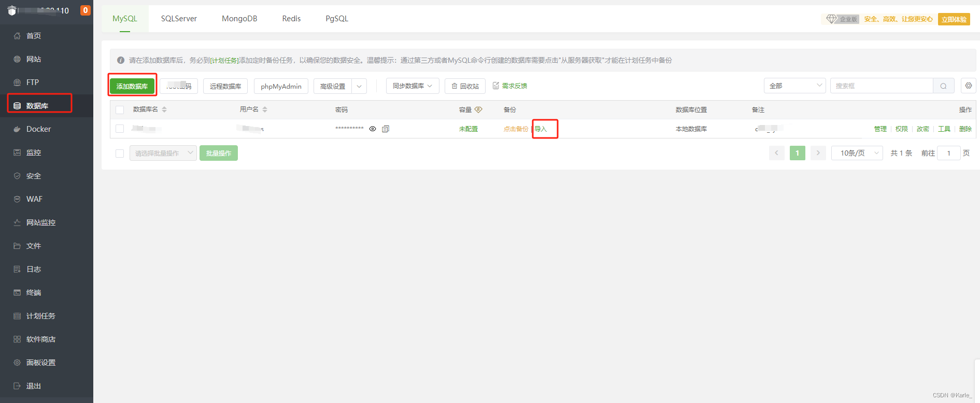980x403 pixels.
Task: Switch to the Redis tab
Action: pos(291,19)
